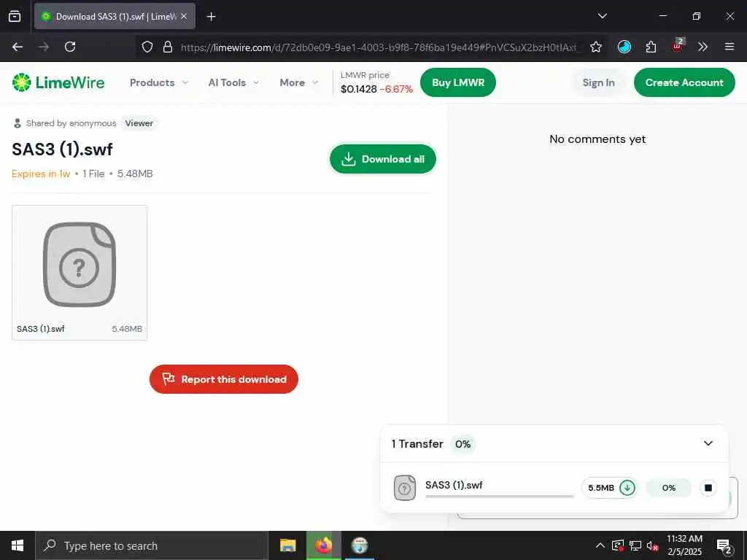This screenshot has height=560, width=747.
Task: Close the Download SAS3 (1).swf tab
Action: (x=184, y=17)
